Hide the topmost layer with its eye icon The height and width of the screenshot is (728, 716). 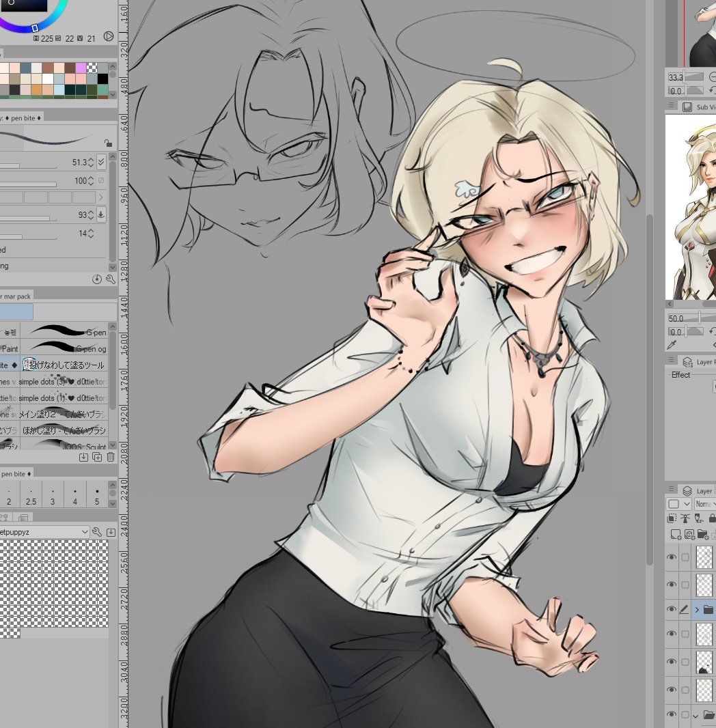[672, 557]
